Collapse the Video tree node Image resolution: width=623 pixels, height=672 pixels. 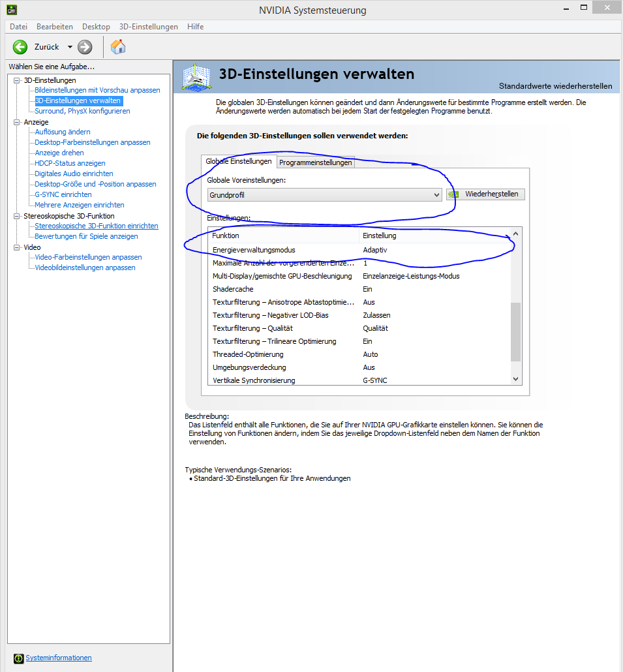(x=17, y=247)
